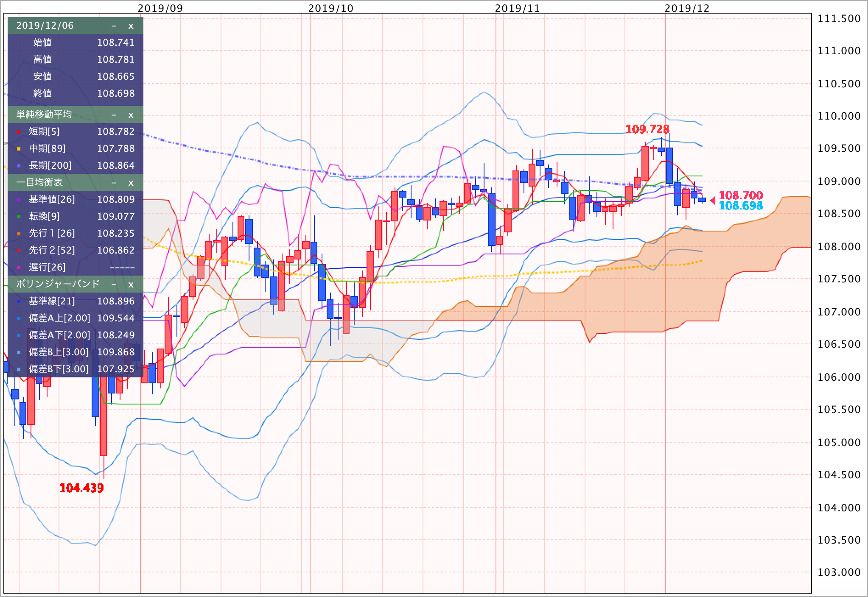Close the 単純移動平均 panel

coord(131,115)
